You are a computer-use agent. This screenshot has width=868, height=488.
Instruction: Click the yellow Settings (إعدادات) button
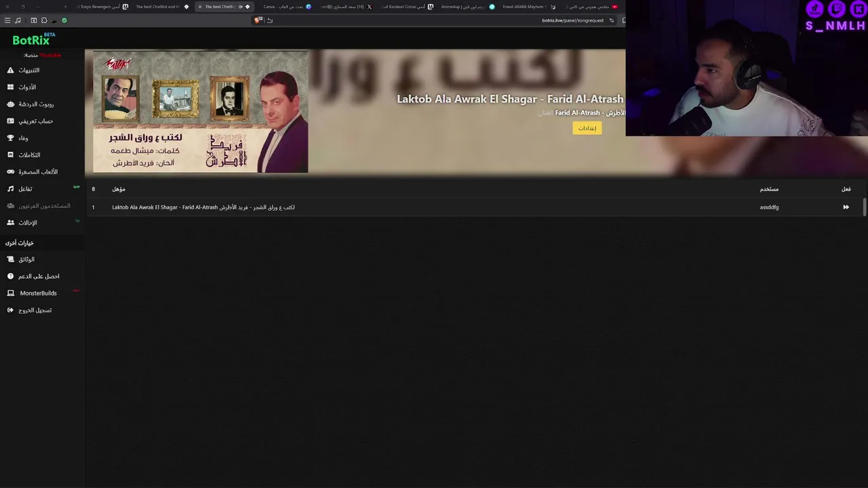587,128
